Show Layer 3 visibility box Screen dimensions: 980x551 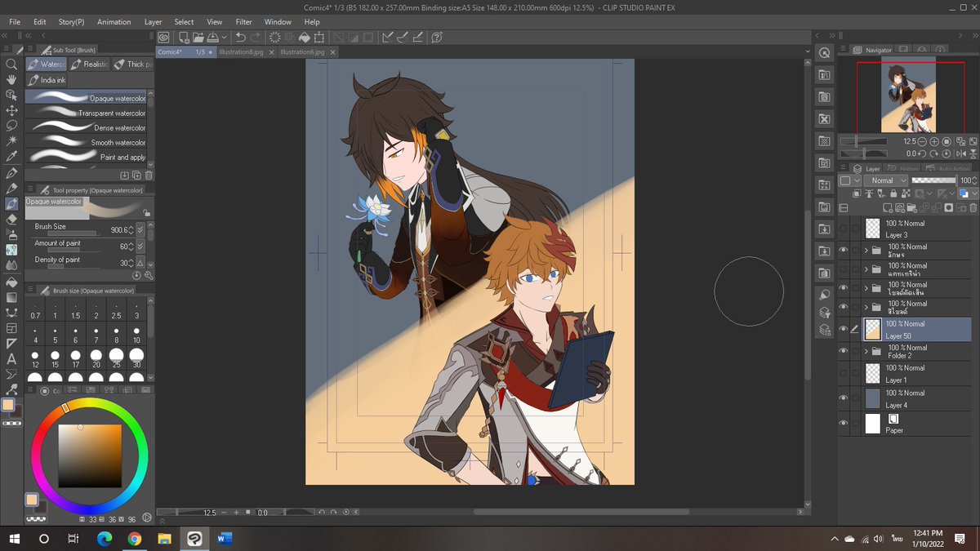pyautogui.click(x=844, y=229)
